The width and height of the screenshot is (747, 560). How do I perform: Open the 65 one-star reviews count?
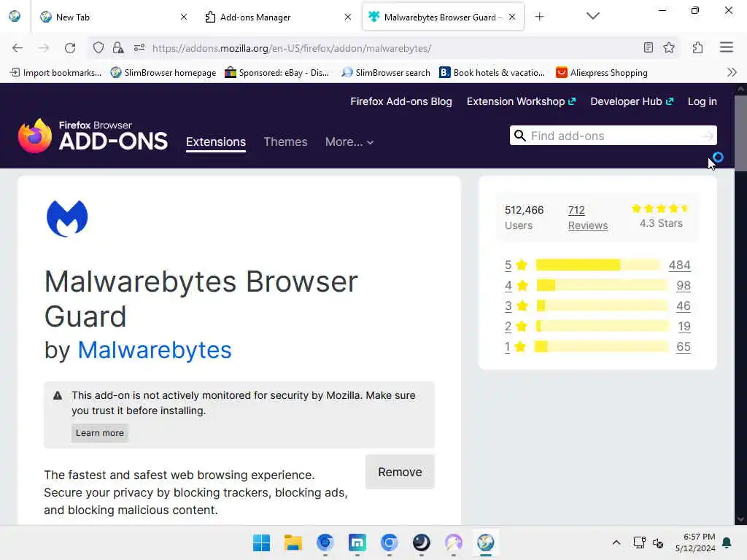tap(683, 346)
